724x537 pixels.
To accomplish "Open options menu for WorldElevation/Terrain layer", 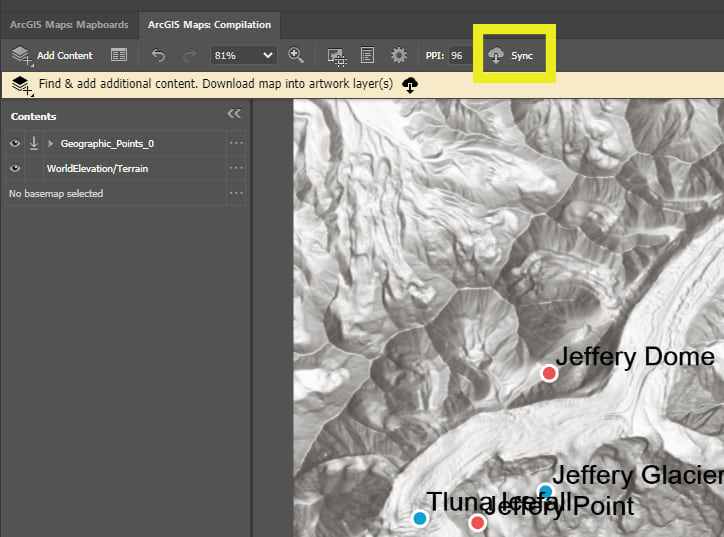I will click(x=236, y=168).
